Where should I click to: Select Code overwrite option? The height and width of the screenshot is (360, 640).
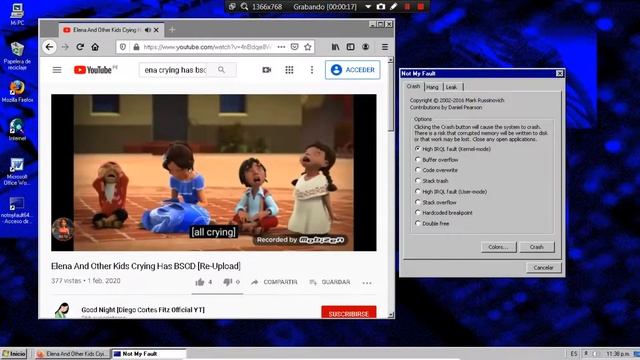point(436,170)
